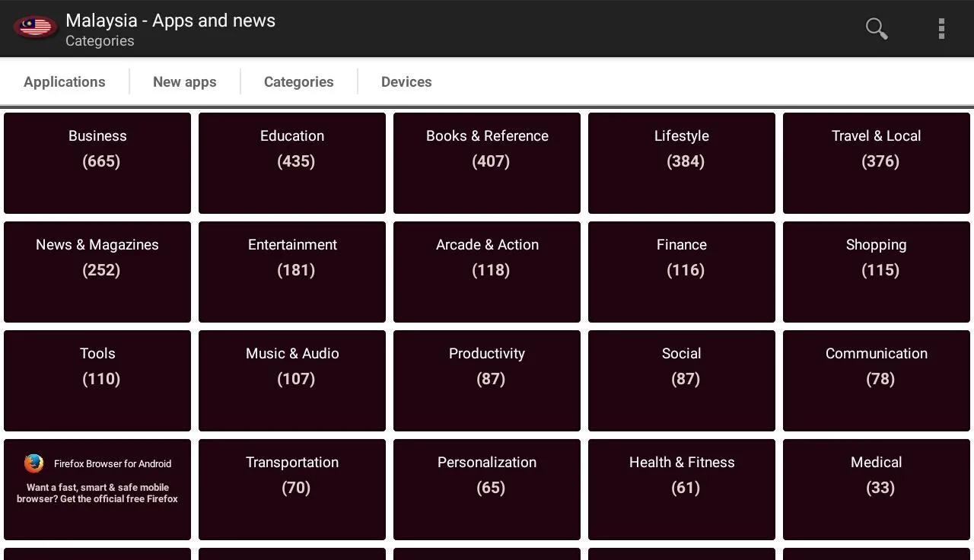Viewport: 974px width, 560px height.
Task: Click the Firefox Browser for Android ad text
Action: click(113, 463)
